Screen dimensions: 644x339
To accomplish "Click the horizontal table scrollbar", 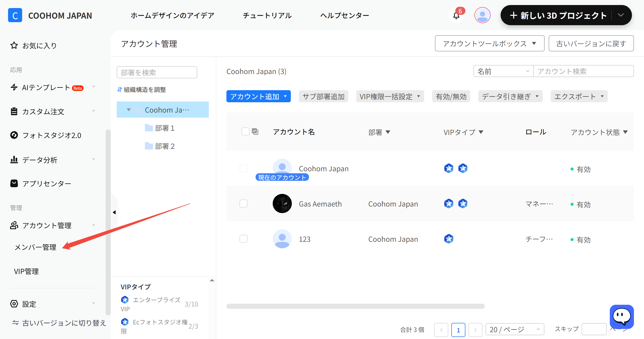I will coord(355,306).
